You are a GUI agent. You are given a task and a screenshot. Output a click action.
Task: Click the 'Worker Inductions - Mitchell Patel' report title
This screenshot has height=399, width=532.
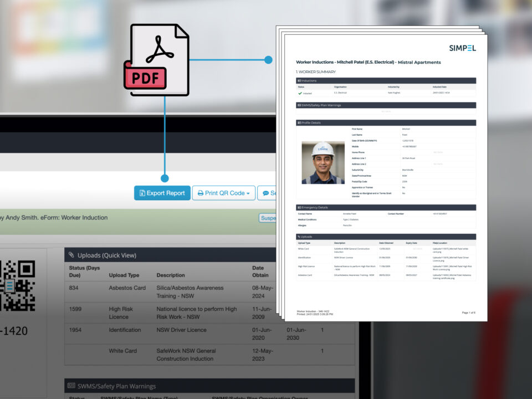pos(368,62)
